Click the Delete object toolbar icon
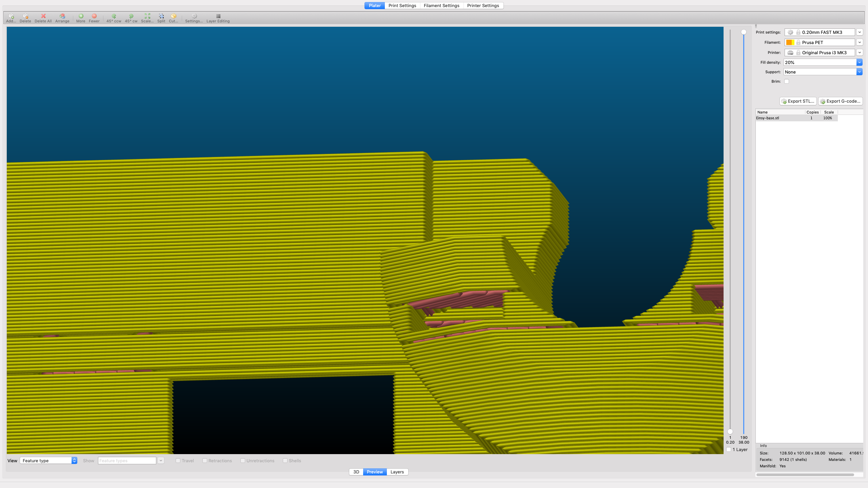The height and width of the screenshot is (488, 868). pos(25,18)
